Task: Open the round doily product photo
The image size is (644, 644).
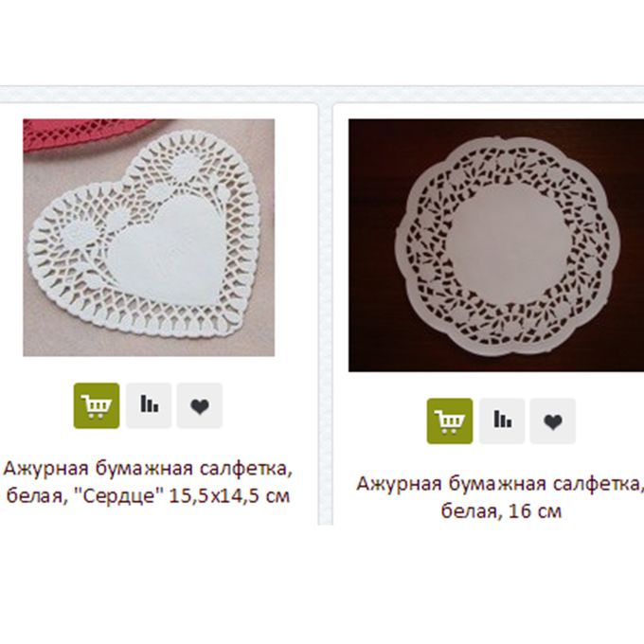Action: pos(496,245)
